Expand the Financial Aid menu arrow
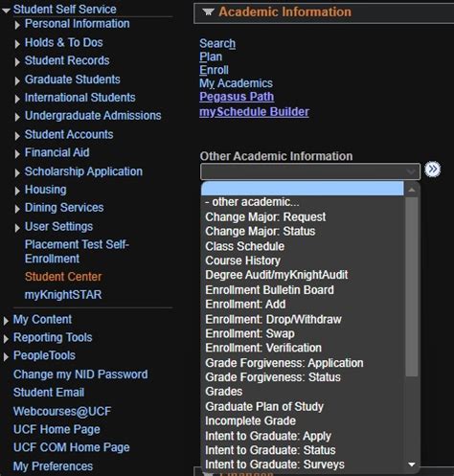 pyautogui.click(x=17, y=154)
